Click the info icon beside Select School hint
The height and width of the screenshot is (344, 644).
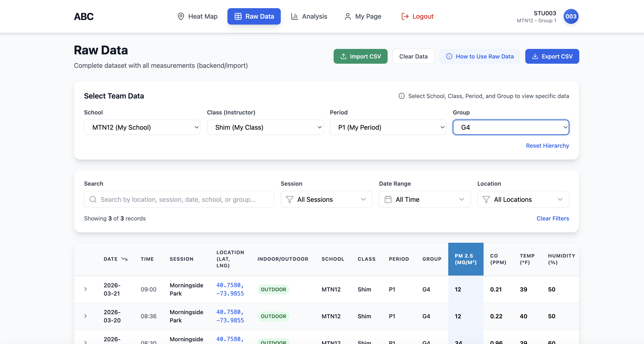tap(402, 96)
